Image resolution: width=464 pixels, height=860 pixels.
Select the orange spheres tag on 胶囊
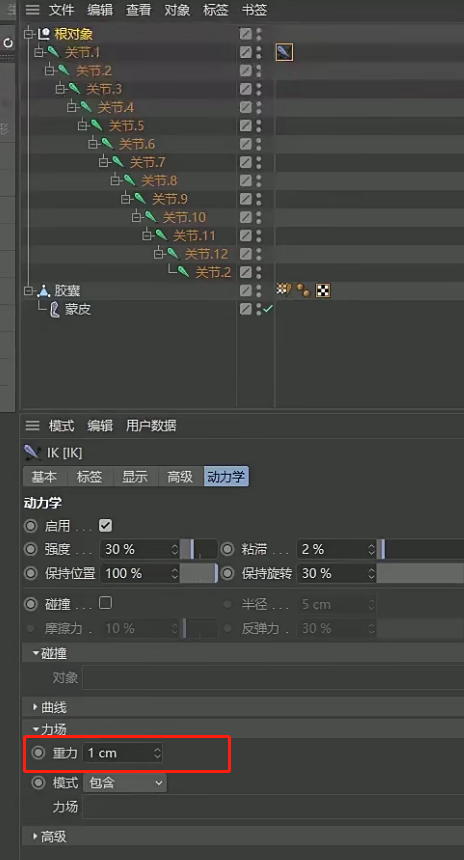tap(303, 290)
